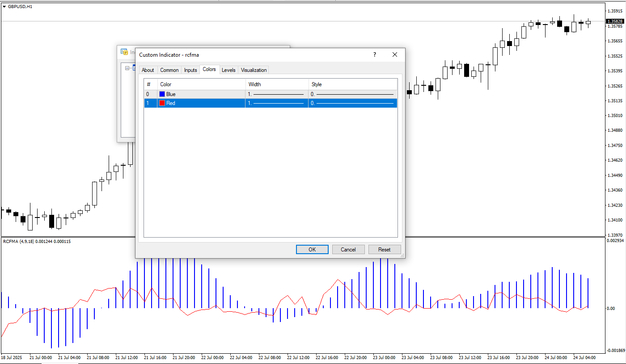Image resolution: width=626 pixels, height=364 pixels.
Task: Switch to the About tab
Action: (148, 70)
